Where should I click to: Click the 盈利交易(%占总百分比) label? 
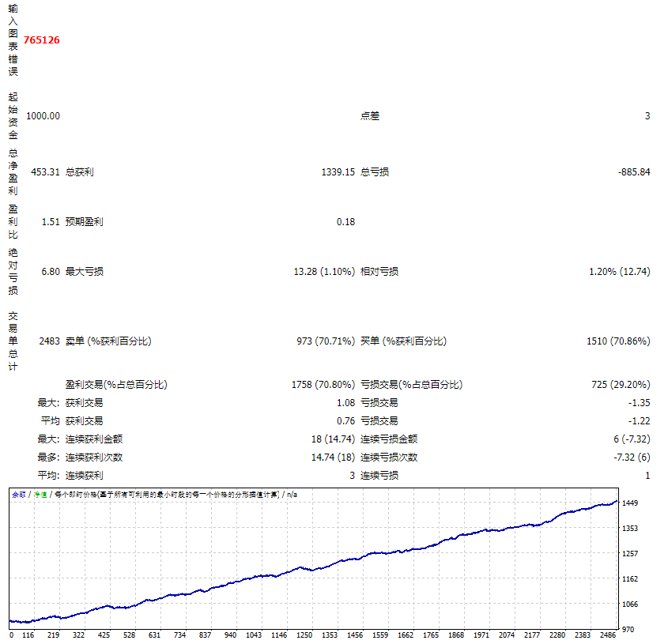pos(116,385)
